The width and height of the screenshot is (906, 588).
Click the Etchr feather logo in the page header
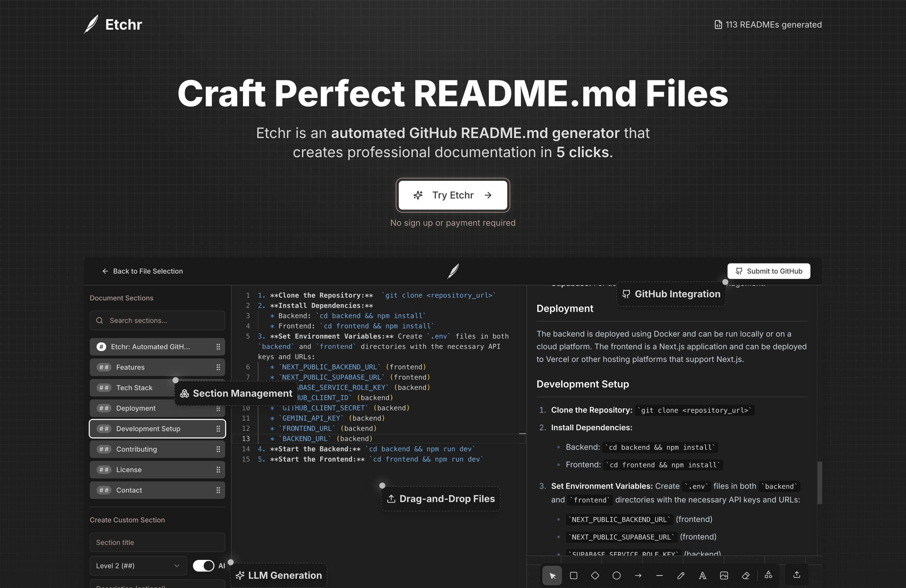point(91,24)
